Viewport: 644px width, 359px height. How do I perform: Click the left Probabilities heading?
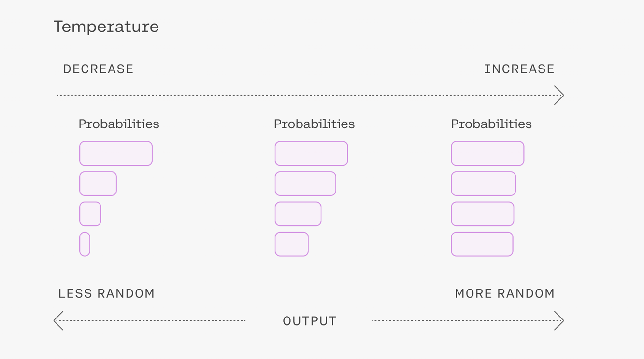pyautogui.click(x=119, y=124)
